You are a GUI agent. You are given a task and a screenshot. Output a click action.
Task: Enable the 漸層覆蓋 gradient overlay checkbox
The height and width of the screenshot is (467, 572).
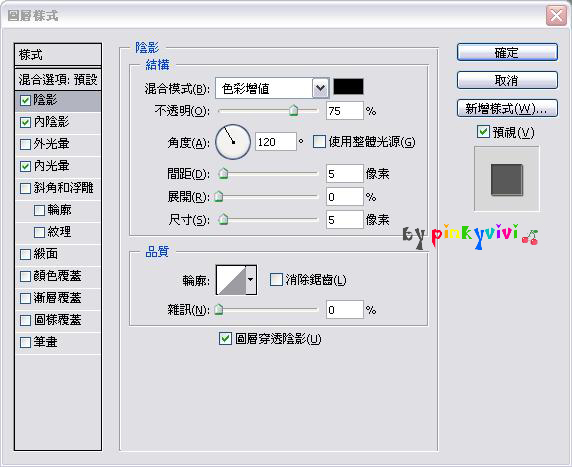pyautogui.click(x=25, y=298)
